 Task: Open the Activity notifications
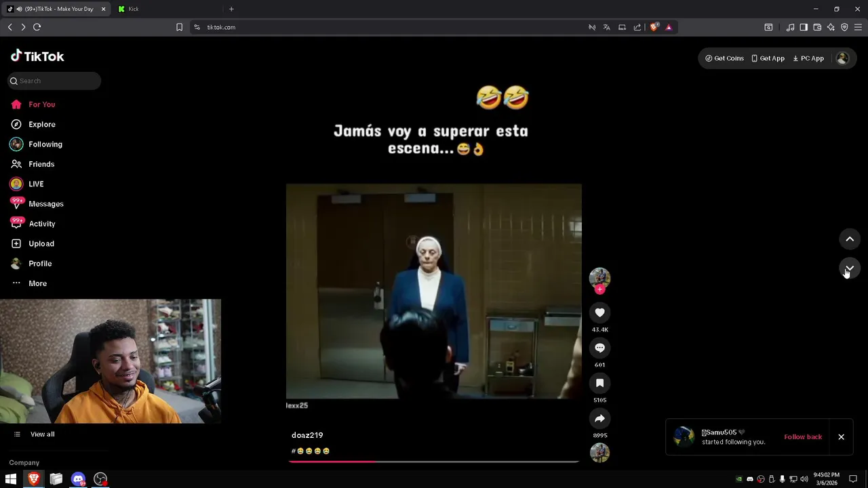point(33,224)
